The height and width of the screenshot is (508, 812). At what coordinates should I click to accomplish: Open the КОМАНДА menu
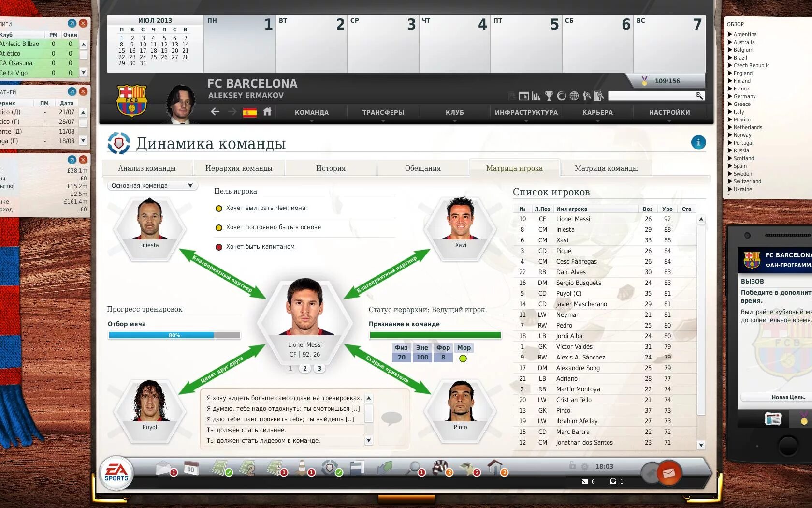click(312, 112)
